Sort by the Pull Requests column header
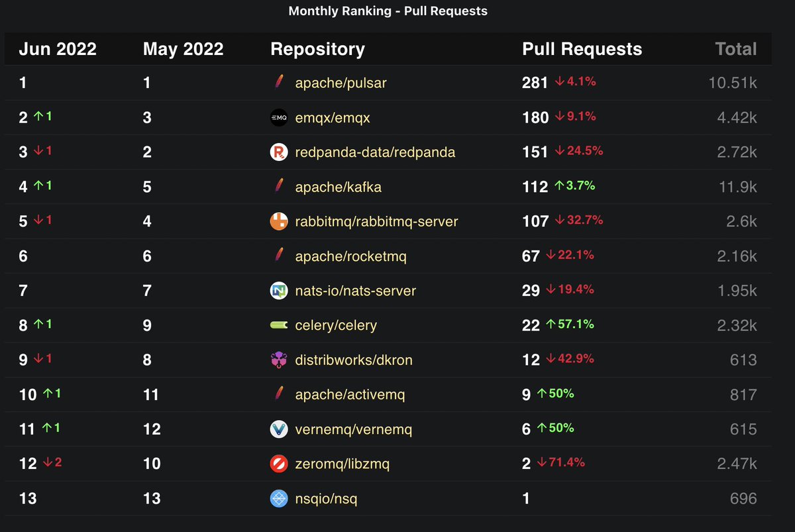795x532 pixels. [582, 48]
